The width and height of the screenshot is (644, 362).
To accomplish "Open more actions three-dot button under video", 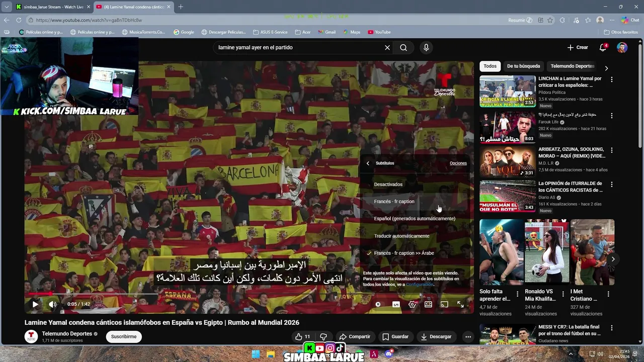I will point(468,337).
